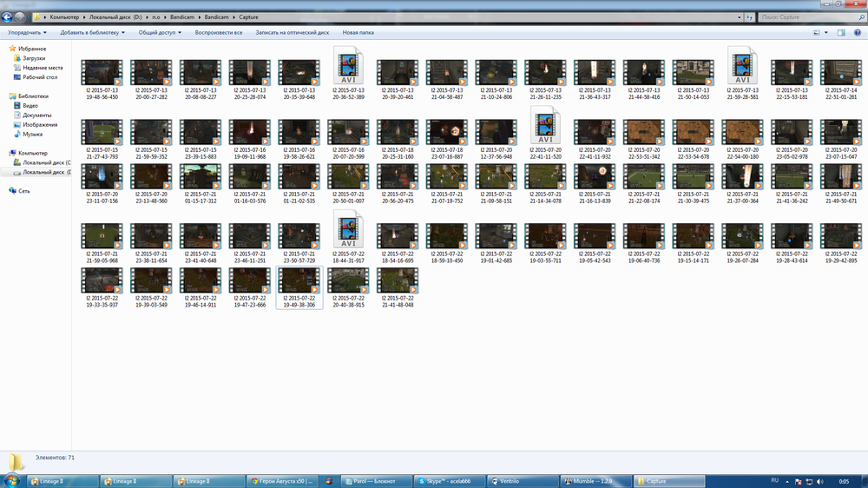Open the Help question mark icon

pyautogui.click(x=858, y=32)
